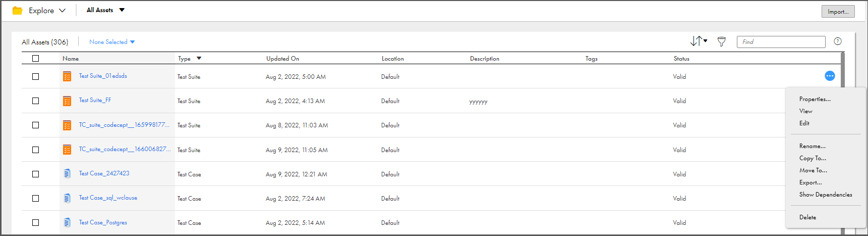
Task: Check the Test Suite_FF row checkbox
Action: [35, 101]
